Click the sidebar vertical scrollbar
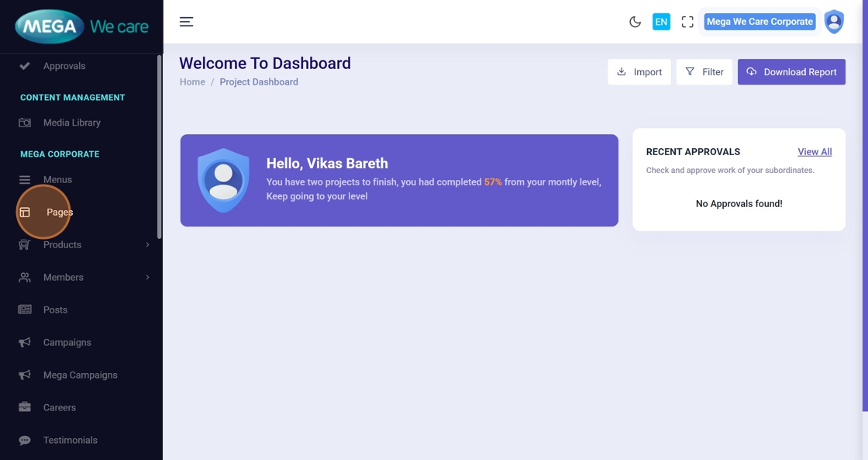Viewport: 868px width, 460px height. click(160, 147)
